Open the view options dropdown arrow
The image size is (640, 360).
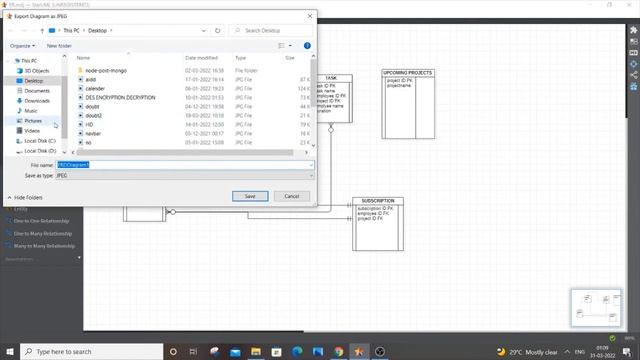tap(290, 46)
